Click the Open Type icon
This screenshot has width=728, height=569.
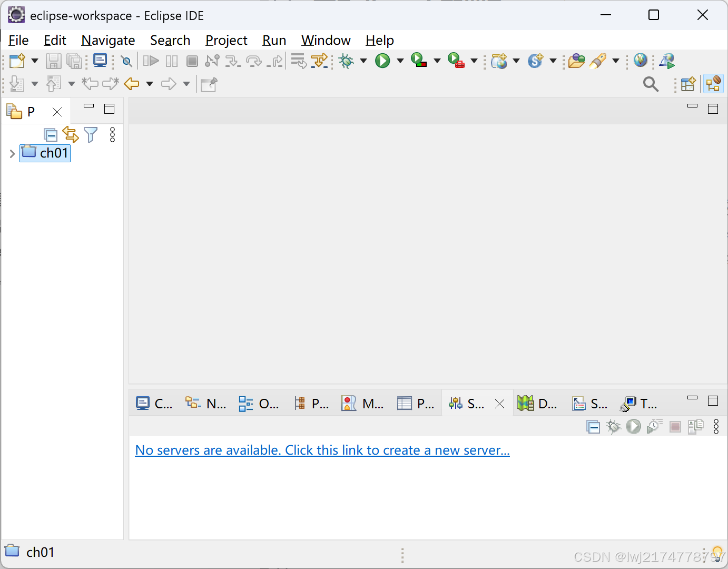point(577,61)
